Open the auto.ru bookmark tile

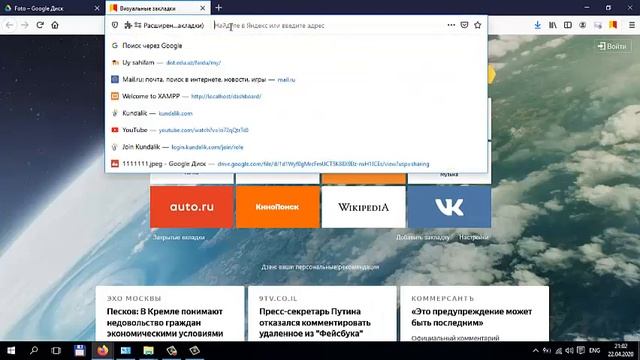pyautogui.click(x=192, y=207)
